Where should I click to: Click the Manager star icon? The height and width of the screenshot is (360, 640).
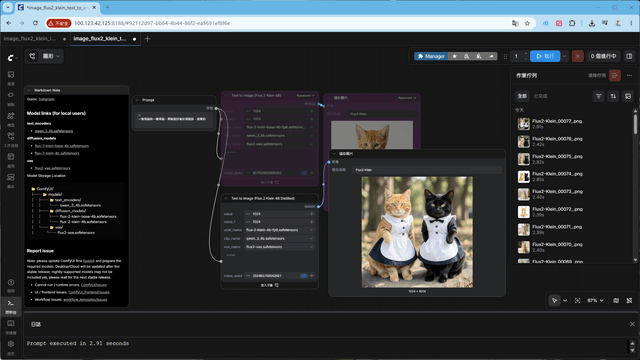pyautogui.click(x=454, y=56)
